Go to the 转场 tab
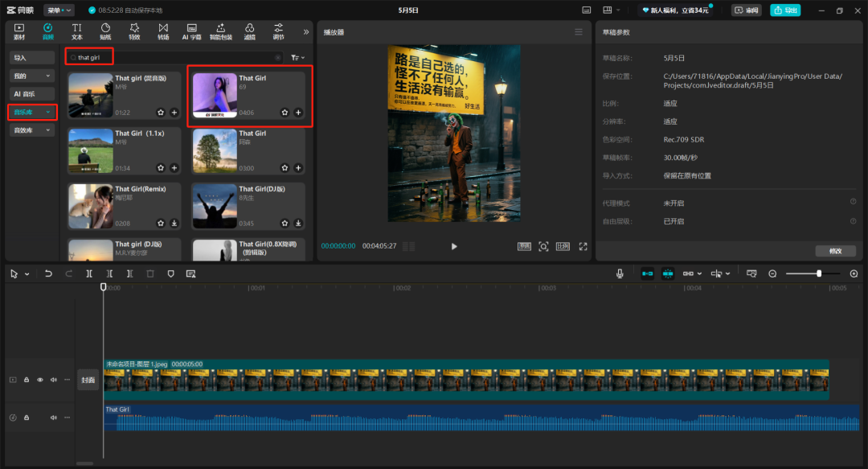This screenshot has width=868, height=469. click(163, 31)
